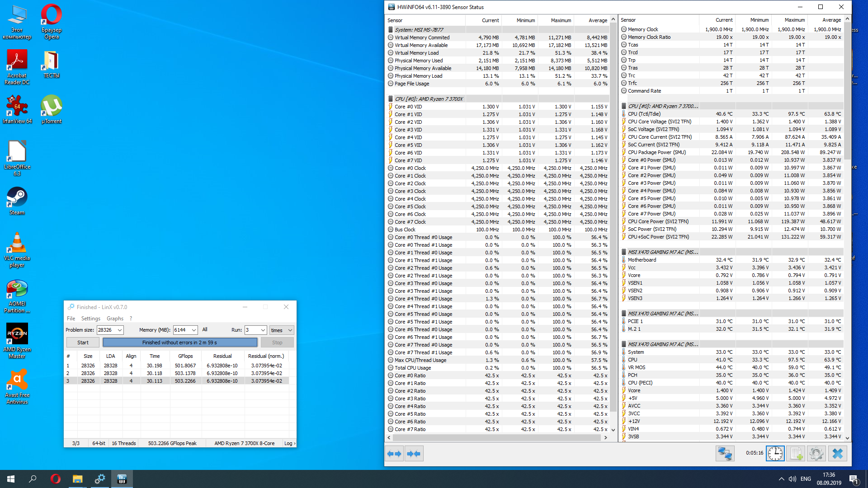Click LinX finished progress bar
This screenshot has width=868, height=488.
(x=180, y=343)
